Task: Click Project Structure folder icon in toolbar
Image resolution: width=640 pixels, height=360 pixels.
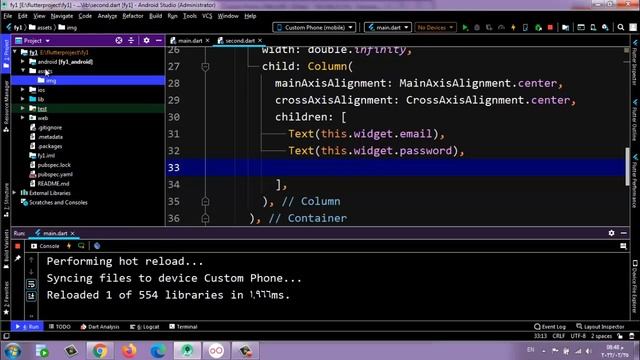Action: (565, 27)
